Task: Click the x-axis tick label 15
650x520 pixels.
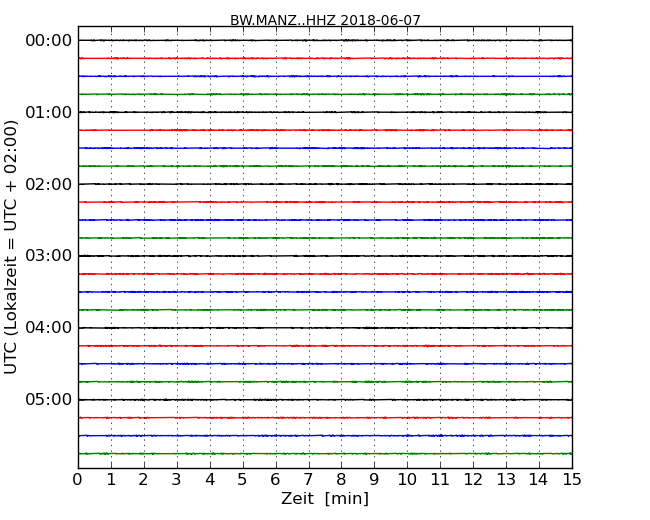Action: click(572, 480)
